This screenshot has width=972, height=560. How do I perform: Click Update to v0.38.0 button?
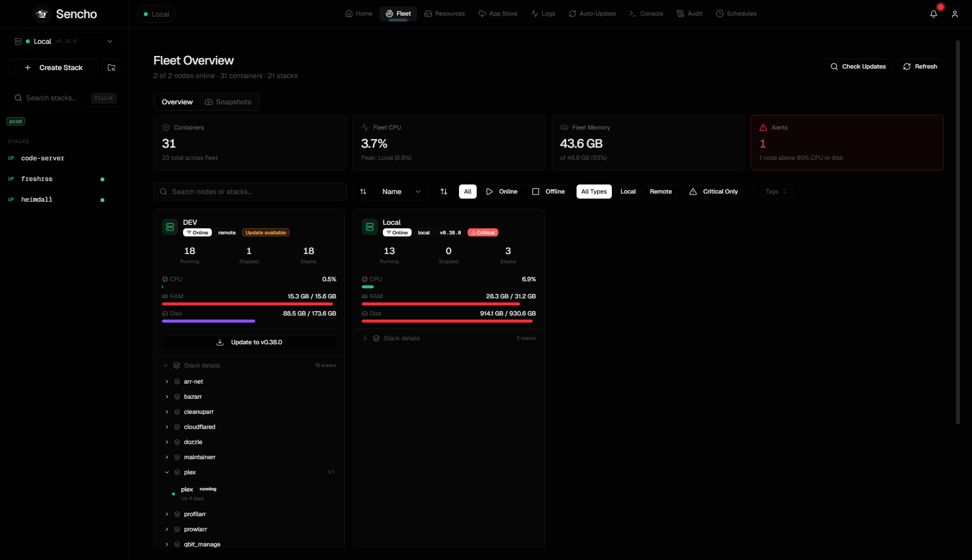pyautogui.click(x=249, y=342)
